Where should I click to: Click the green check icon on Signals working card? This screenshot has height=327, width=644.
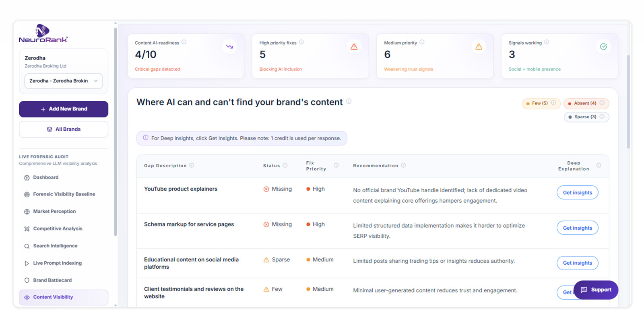pyautogui.click(x=603, y=47)
